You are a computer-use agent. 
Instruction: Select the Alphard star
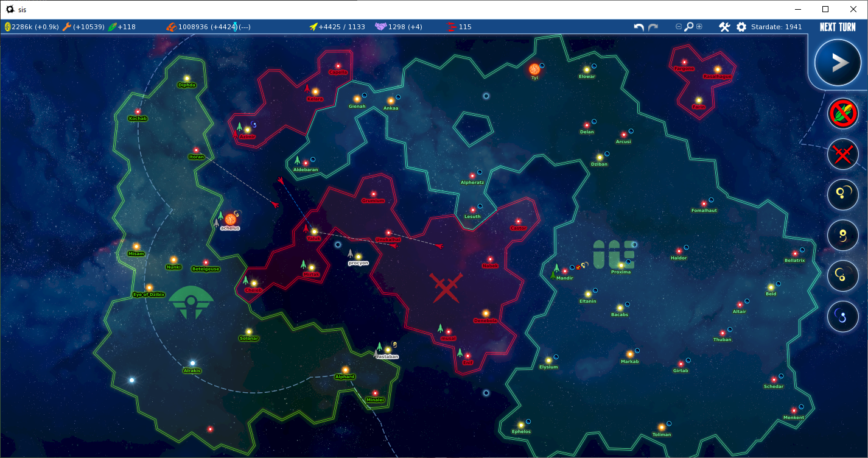click(x=345, y=370)
